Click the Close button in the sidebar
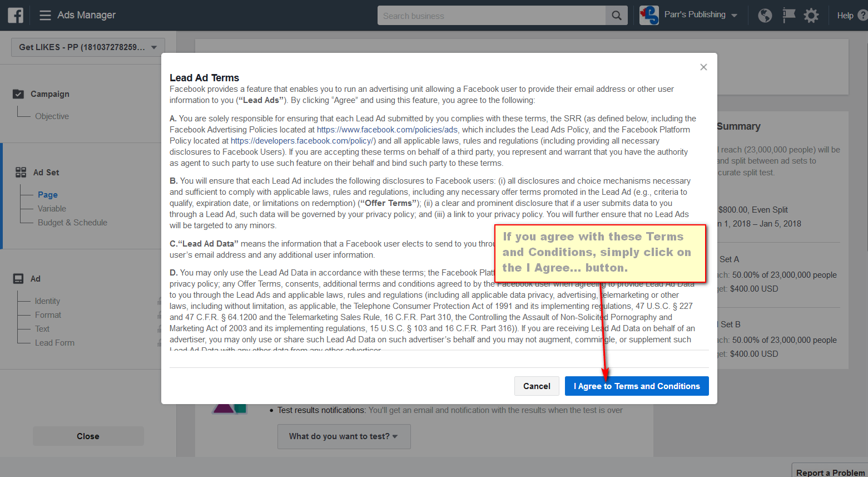Screen dimensions: 868x477 click(x=88, y=436)
